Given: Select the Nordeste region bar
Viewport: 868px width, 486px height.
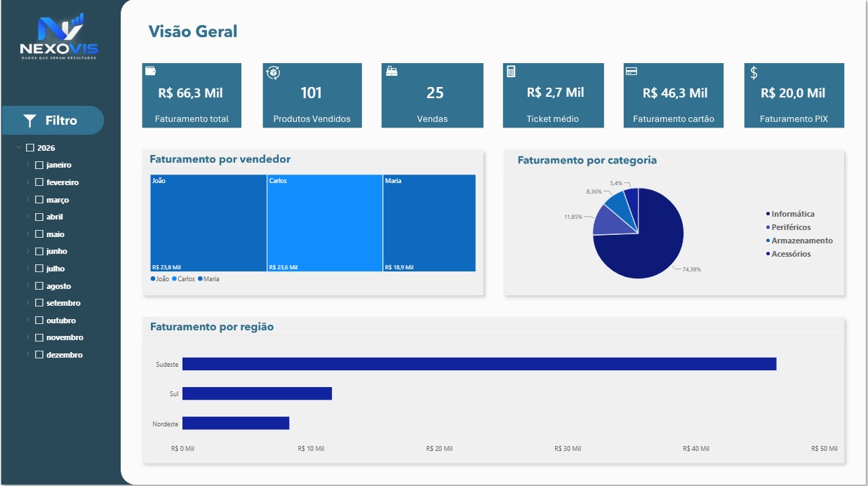Looking at the screenshot, I should pyautogui.click(x=236, y=424).
